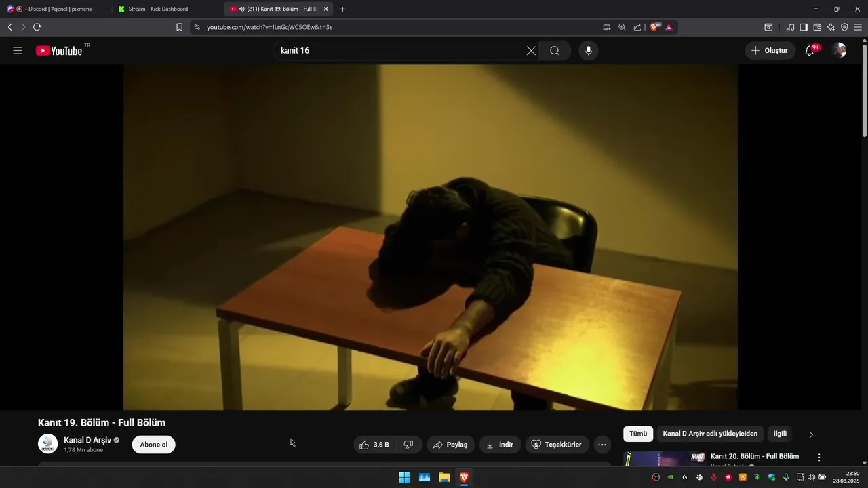This screenshot has width=868, height=488.
Task: Open Brave browser taskbar icon
Action: click(464, 477)
